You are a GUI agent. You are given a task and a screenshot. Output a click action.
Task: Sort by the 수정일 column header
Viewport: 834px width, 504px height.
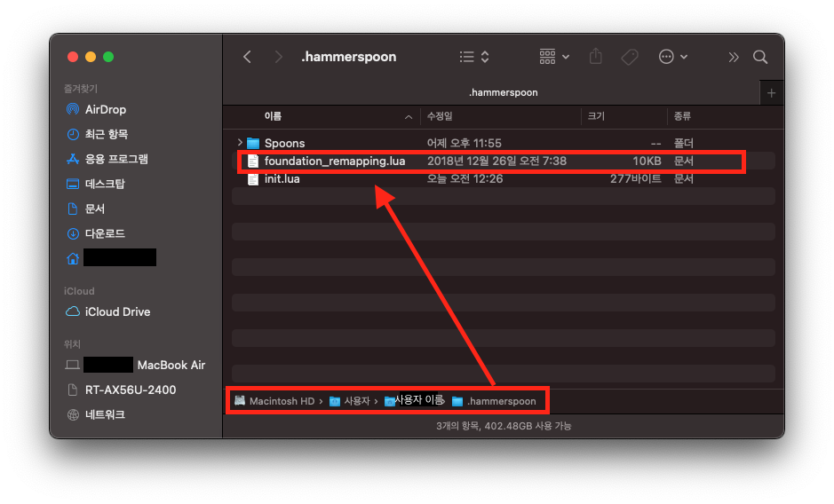click(440, 116)
